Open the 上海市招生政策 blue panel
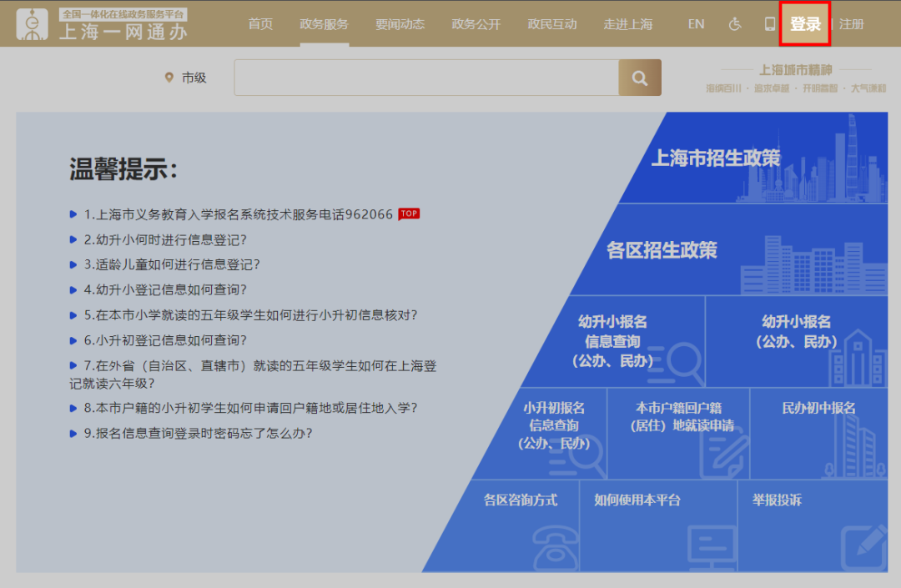Viewport: 901px width, 588px height. (719, 156)
